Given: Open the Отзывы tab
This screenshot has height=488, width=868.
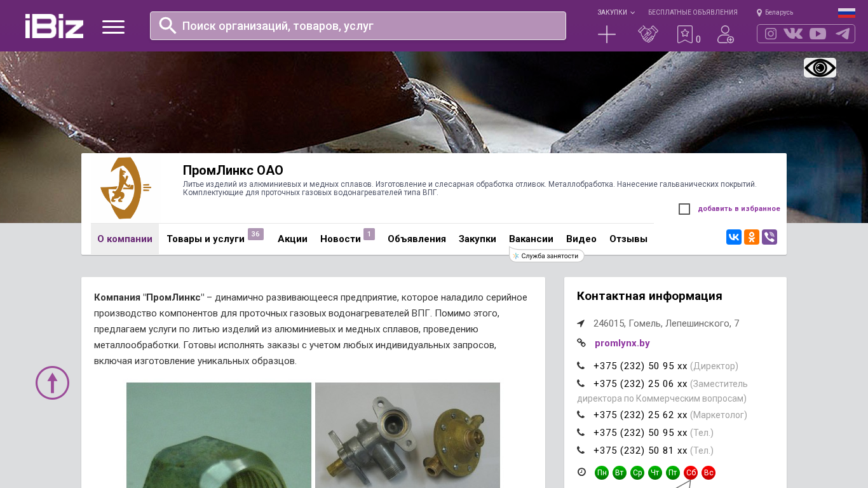Looking at the screenshot, I should (628, 239).
